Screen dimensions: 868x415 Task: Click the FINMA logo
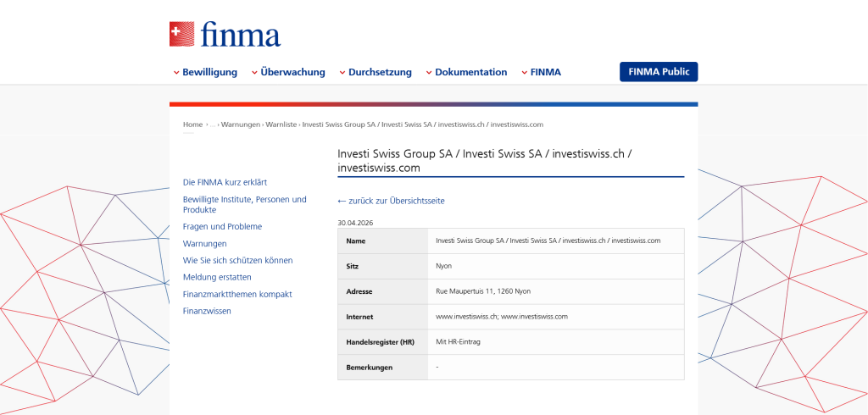[x=225, y=35]
